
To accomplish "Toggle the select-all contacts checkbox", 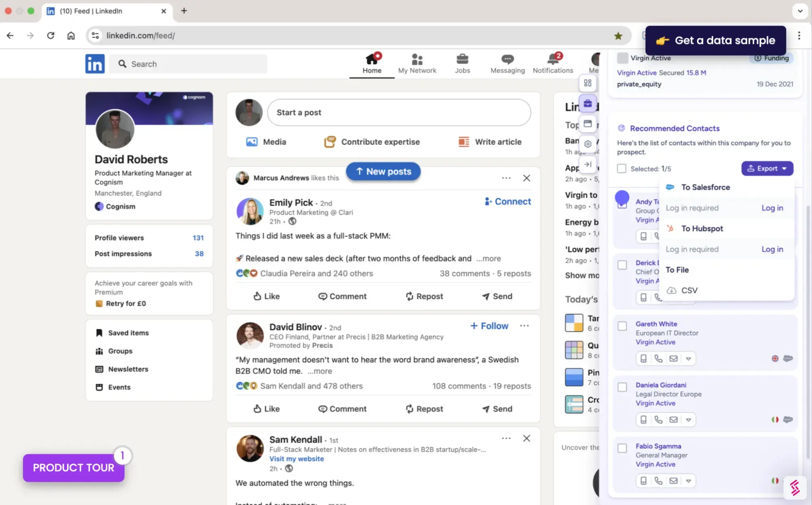I will (621, 168).
